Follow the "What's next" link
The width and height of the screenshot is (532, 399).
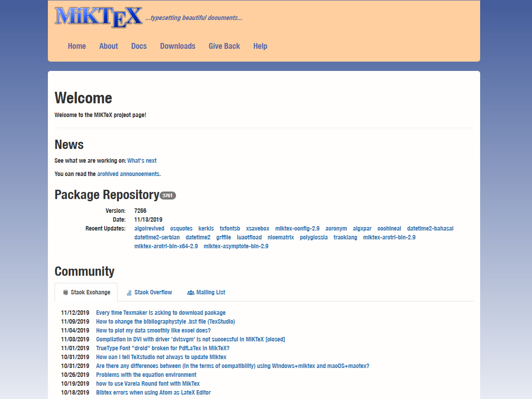pos(142,161)
